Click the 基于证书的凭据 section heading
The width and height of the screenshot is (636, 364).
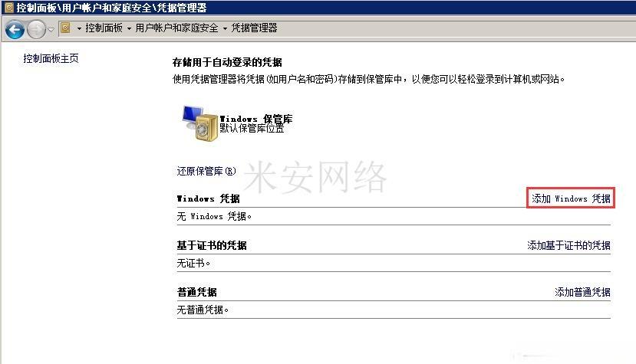211,245
